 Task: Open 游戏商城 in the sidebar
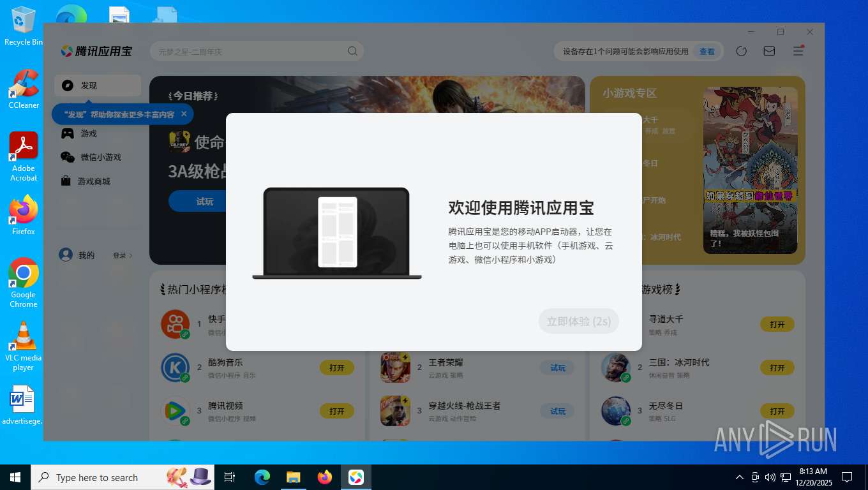coord(98,181)
